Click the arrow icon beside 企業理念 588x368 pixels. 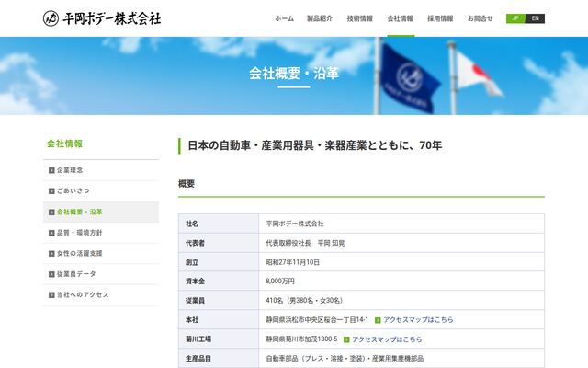[51, 170]
